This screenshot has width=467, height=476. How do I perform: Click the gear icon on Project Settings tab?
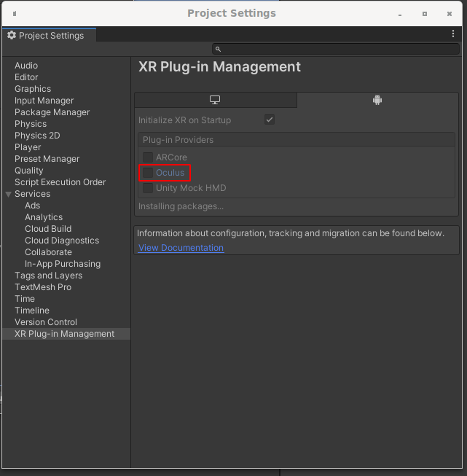(12, 35)
